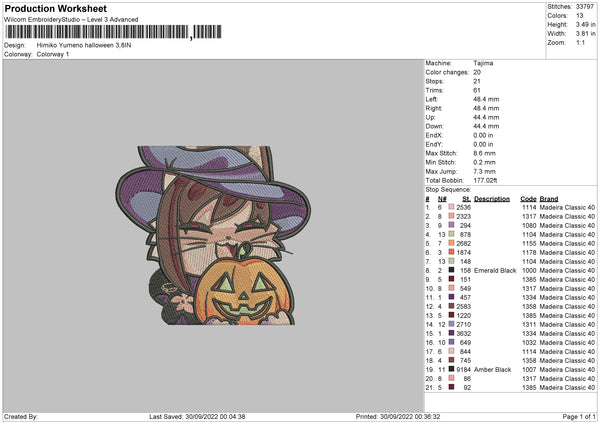Click the Width value 3.81 in
This screenshot has width=600, height=424.
585,34
